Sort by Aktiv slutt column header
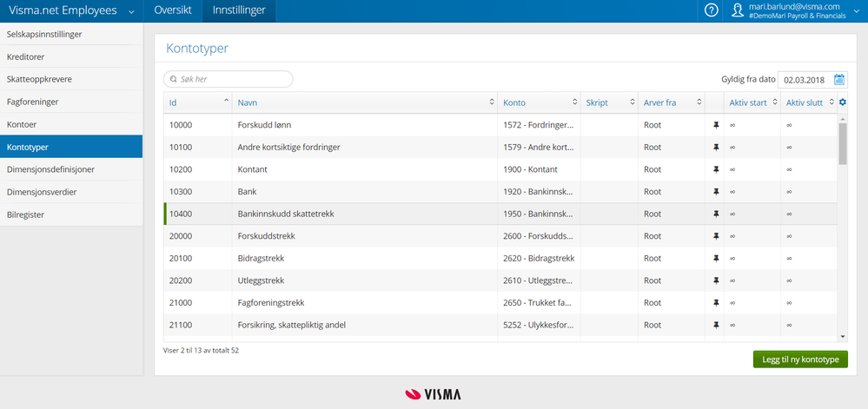 point(809,102)
